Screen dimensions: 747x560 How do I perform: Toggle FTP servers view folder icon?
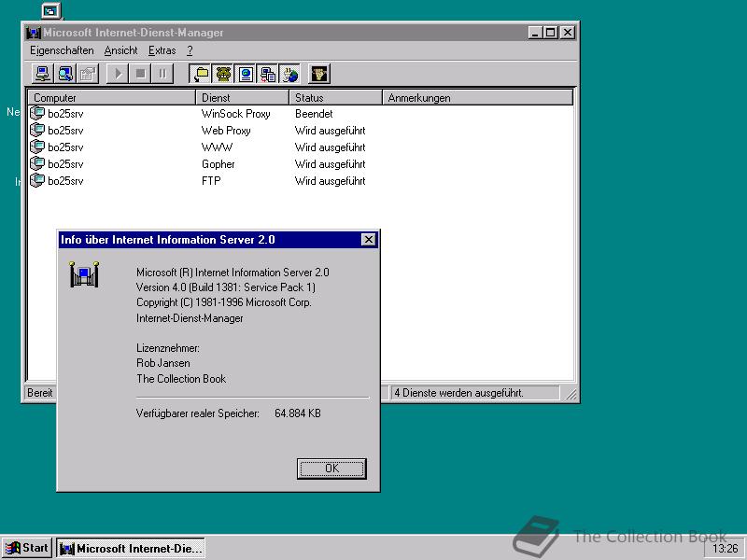[x=200, y=74]
